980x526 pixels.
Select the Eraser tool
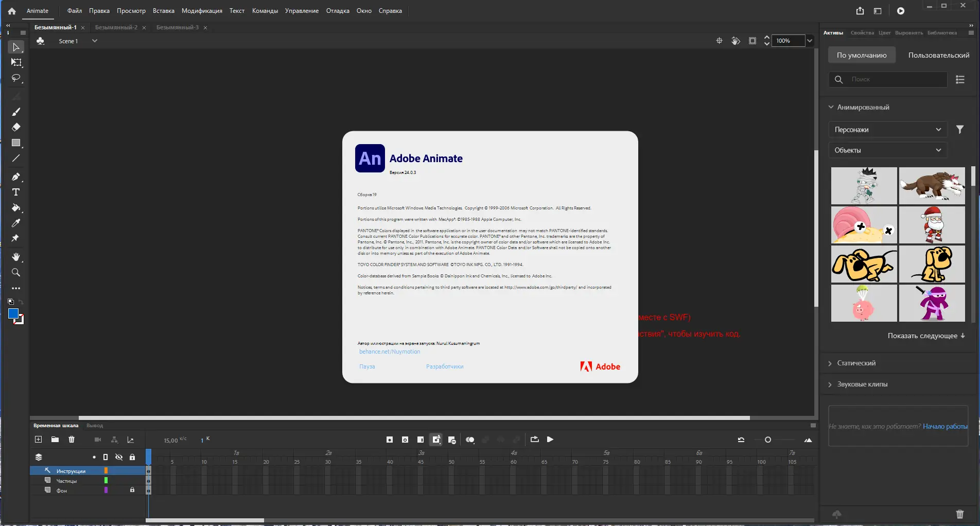pos(16,127)
